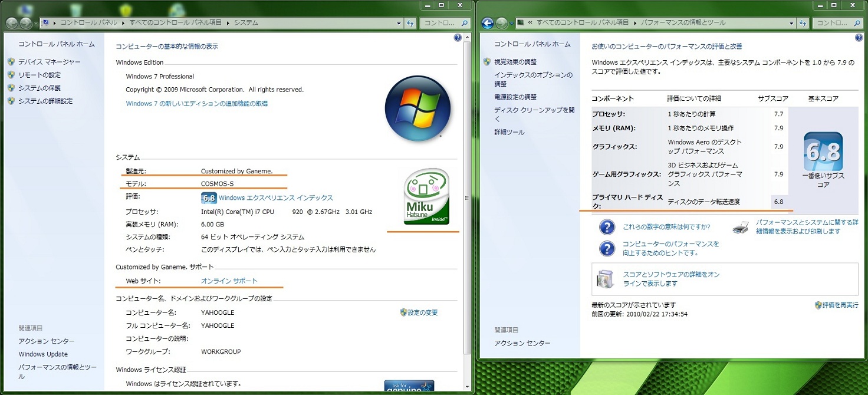Click the search box in Performance window
This screenshot has height=395, width=868.
pos(837,23)
